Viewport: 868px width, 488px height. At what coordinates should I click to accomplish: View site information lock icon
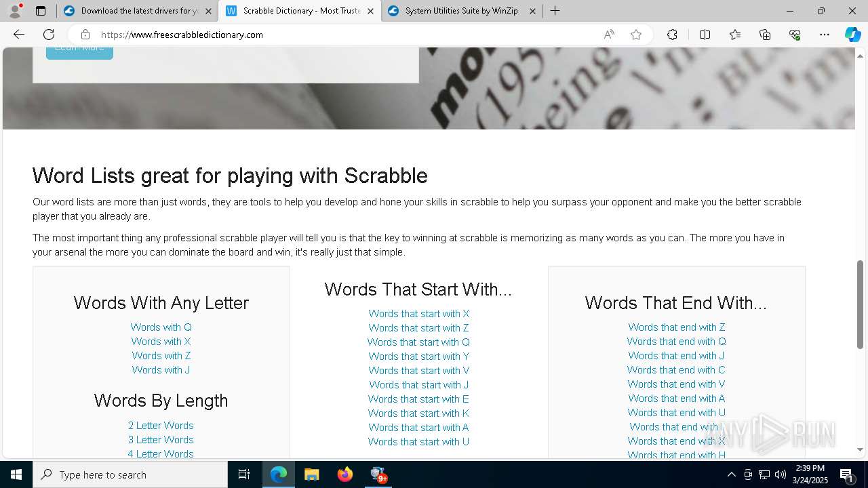coord(85,35)
